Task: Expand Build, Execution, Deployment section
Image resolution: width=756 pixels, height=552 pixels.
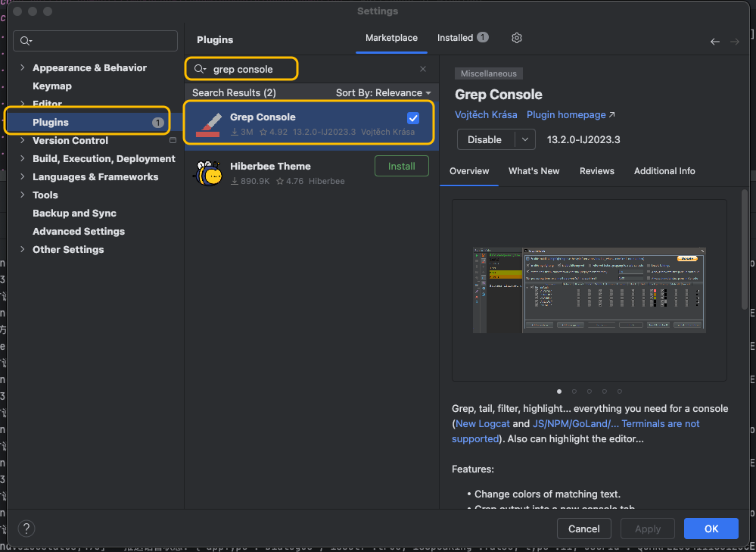Action: (22, 158)
